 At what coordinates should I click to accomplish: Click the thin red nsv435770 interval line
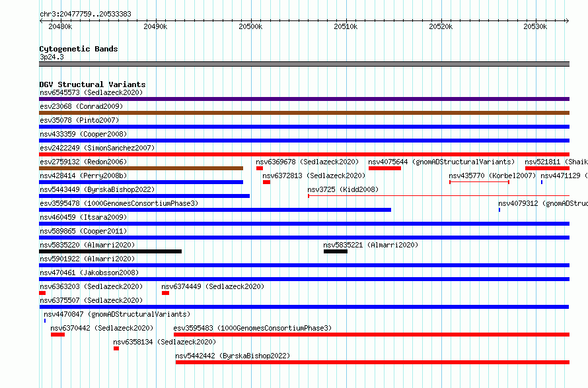[479, 182]
